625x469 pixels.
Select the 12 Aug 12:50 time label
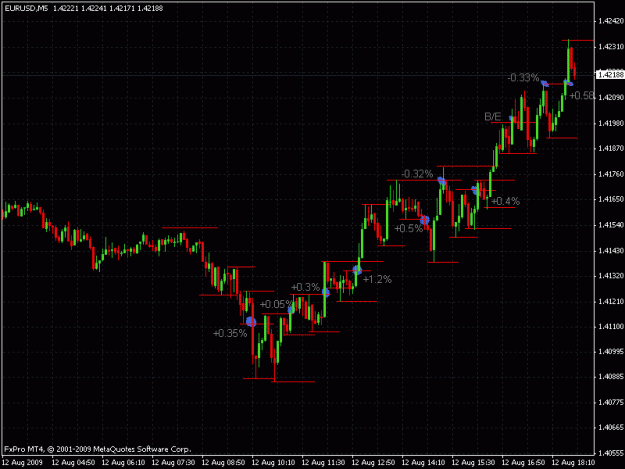pos(373,463)
